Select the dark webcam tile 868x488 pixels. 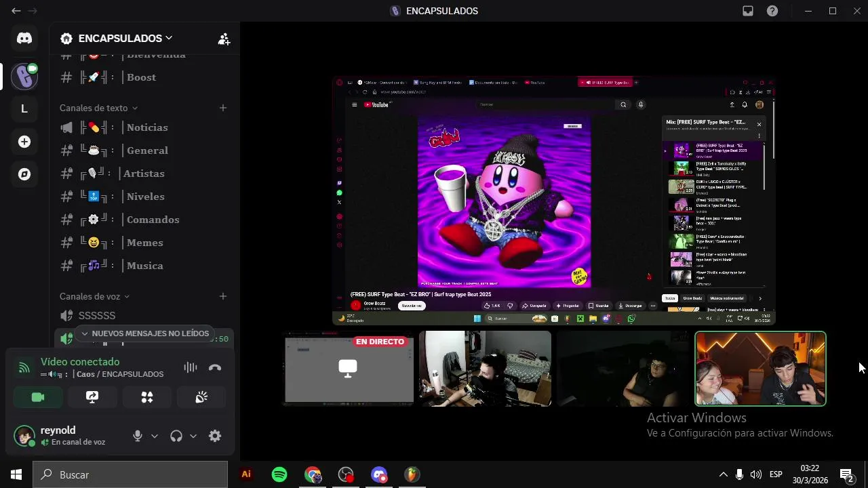(623, 369)
